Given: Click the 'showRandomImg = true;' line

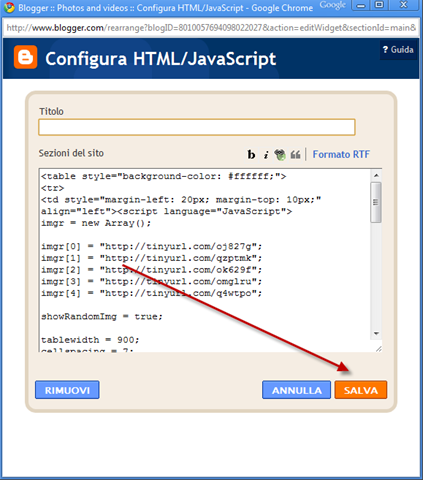Looking at the screenshot, I should click(102, 316).
